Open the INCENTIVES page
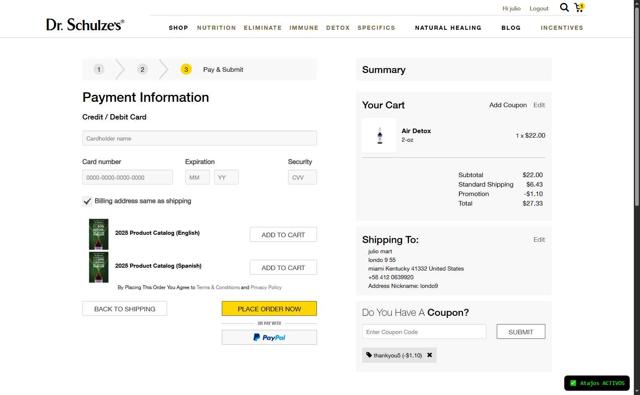The height and width of the screenshot is (395, 640). click(x=562, y=28)
